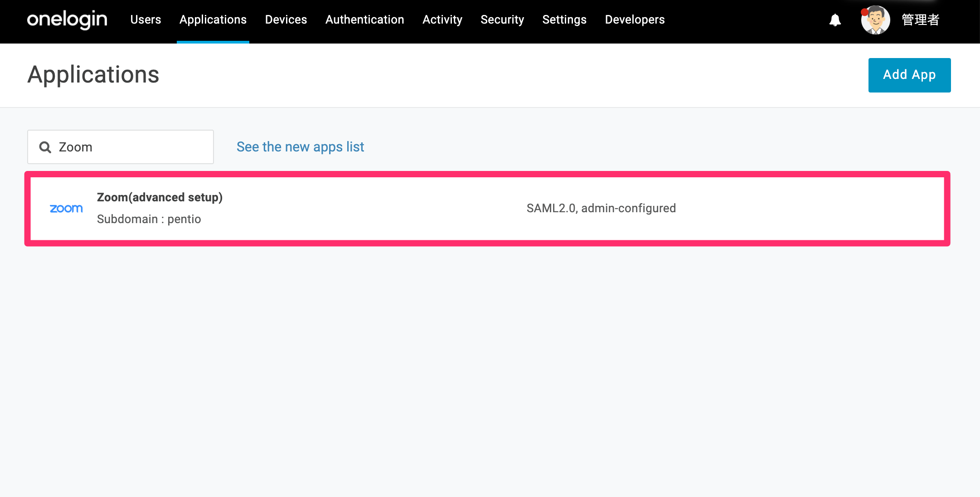Open the Security menu
Screen dimensions: 980x497
coord(502,20)
